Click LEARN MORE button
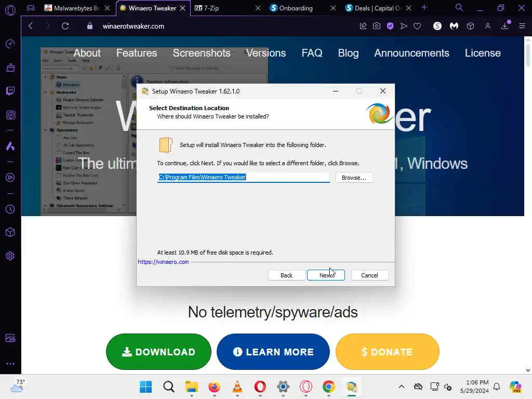This screenshot has width=532, height=399. coord(273,352)
